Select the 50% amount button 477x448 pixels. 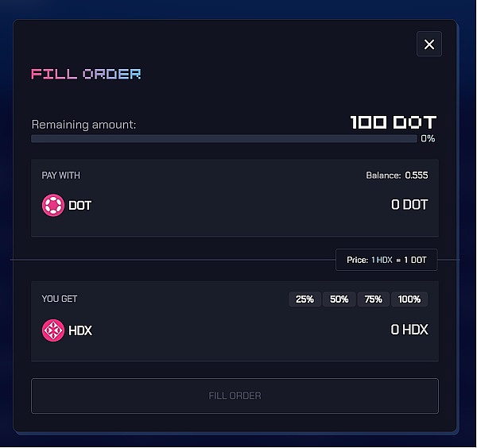(x=339, y=299)
